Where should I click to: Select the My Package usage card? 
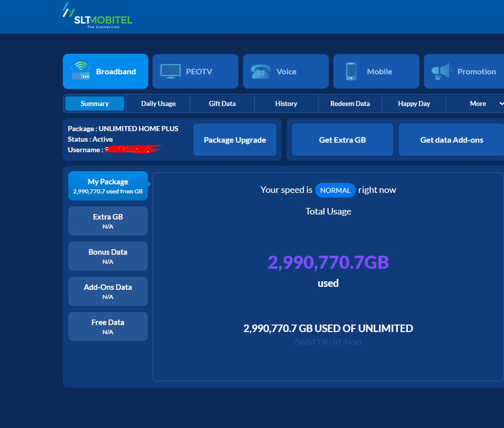[x=108, y=186]
